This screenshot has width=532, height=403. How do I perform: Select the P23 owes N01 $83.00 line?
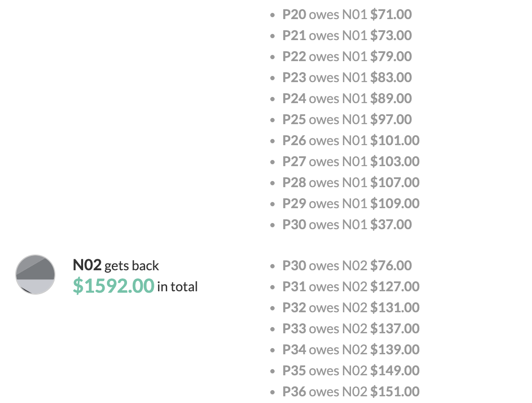[347, 77]
